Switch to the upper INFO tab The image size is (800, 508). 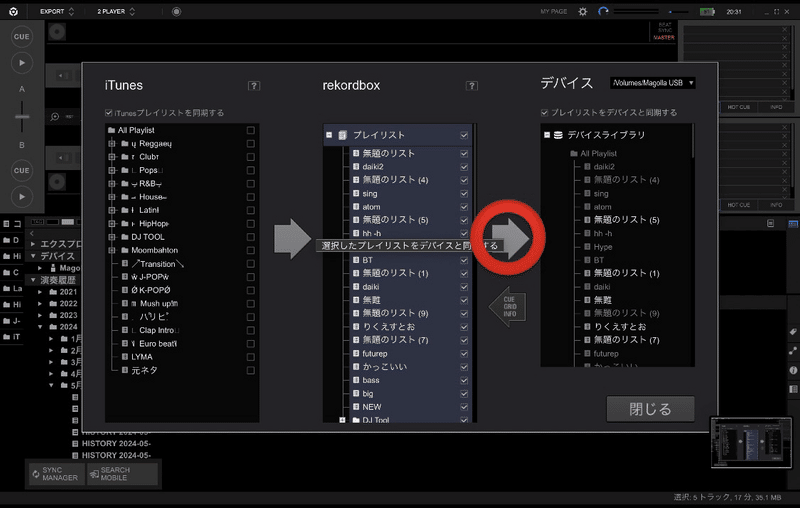click(x=776, y=107)
